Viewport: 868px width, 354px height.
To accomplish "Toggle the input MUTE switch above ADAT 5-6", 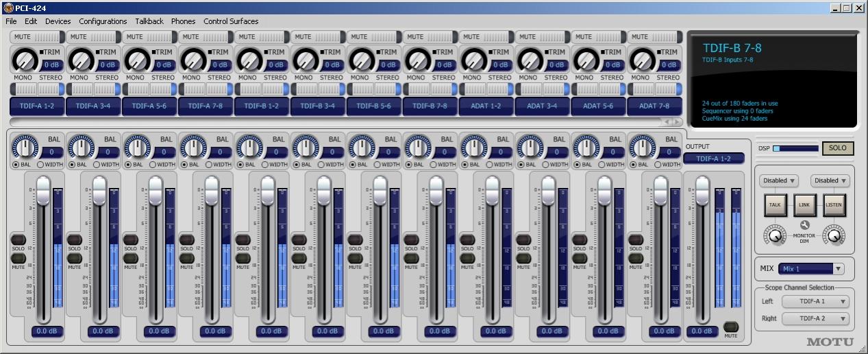I will (x=598, y=36).
